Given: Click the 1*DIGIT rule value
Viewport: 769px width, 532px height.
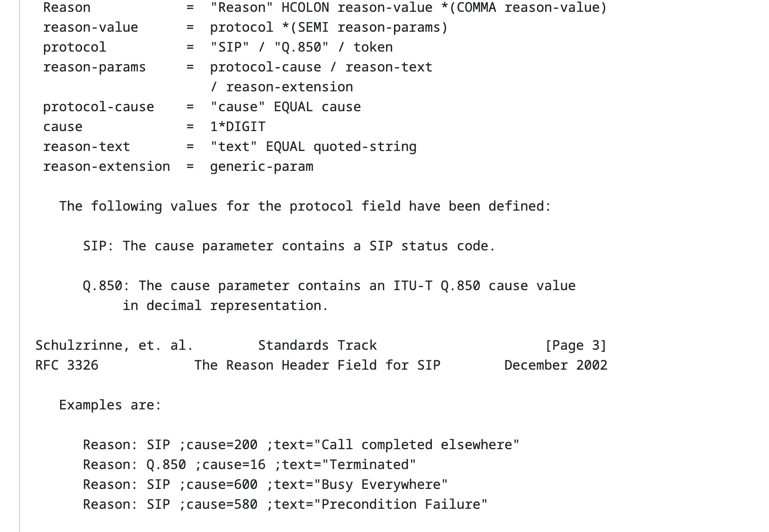Looking at the screenshot, I should (238, 127).
